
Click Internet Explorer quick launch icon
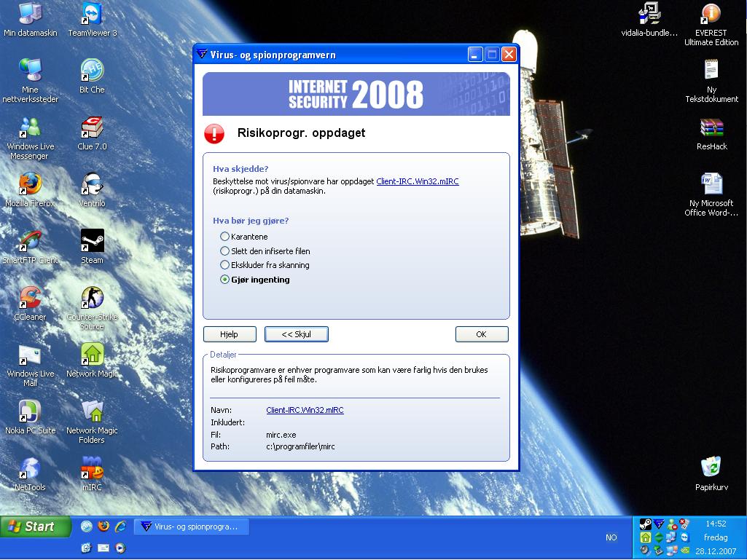click(x=120, y=526)
